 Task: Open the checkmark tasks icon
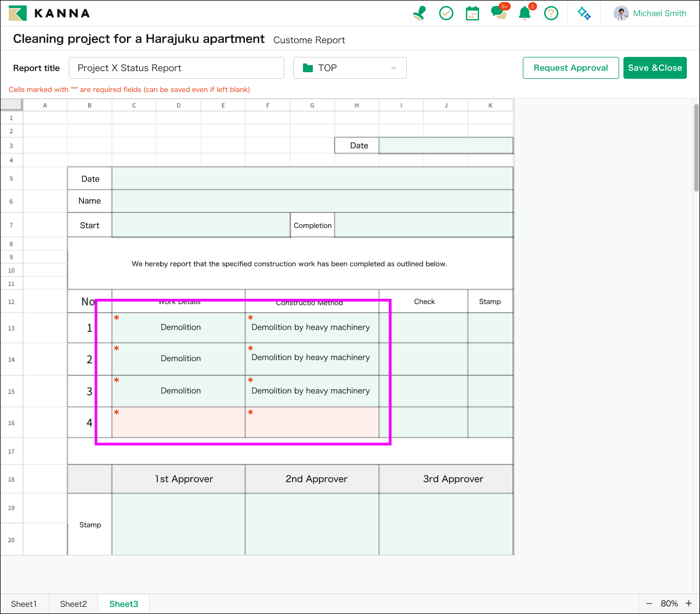446,13
